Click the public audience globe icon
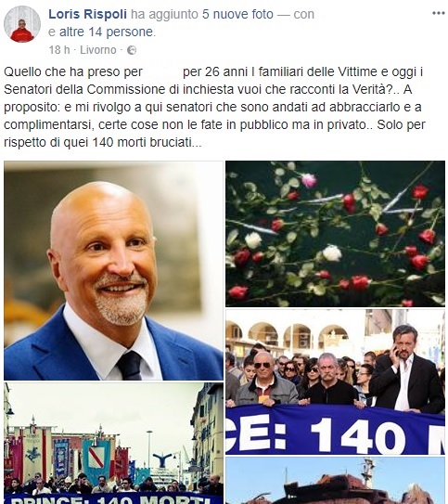 (x=132, y=50)
